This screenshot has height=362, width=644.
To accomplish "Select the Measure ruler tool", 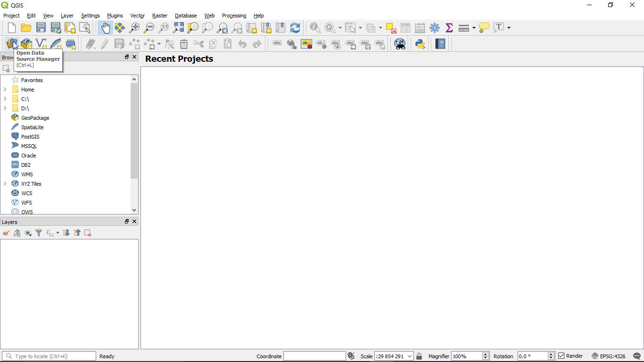I will [x=464, y=28].
